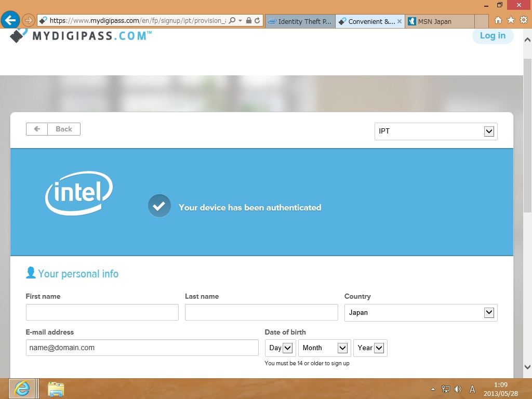Expand the address bar autocomplete dropdown arrow

240,20
